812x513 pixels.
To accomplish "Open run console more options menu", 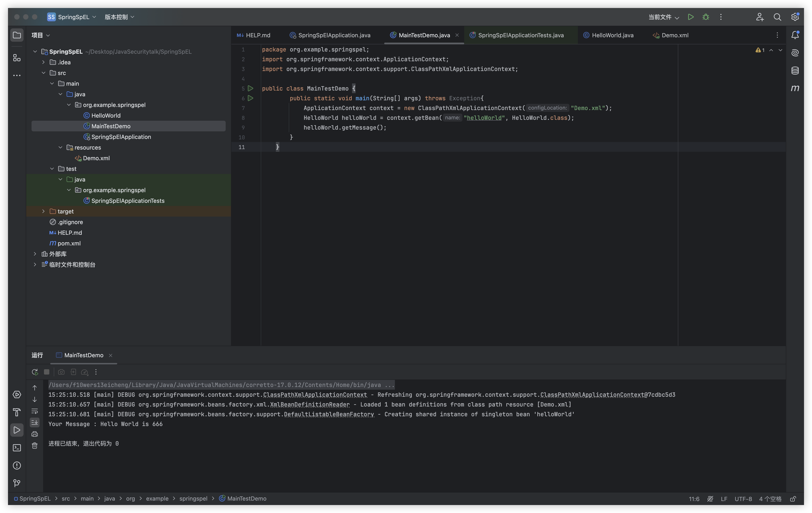I will (96, 372).
